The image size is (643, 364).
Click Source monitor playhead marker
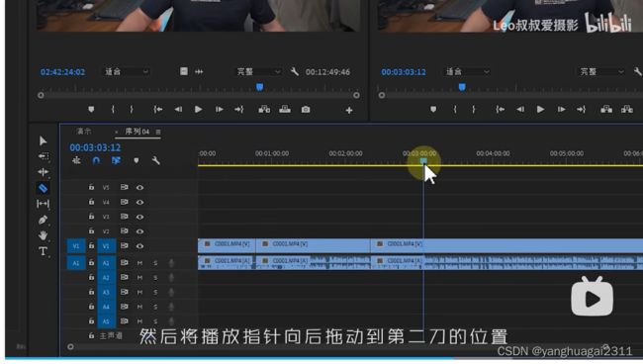pos(259,87)
